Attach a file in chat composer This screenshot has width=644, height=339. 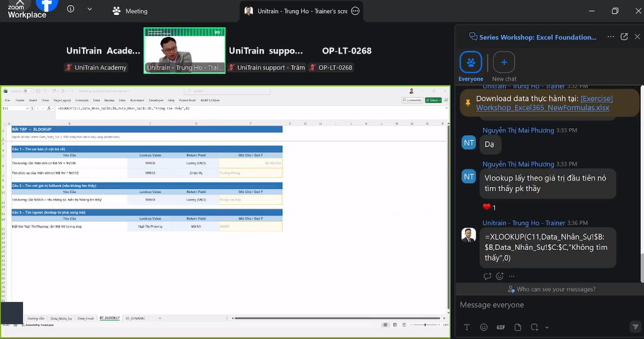tap(517, 327)
